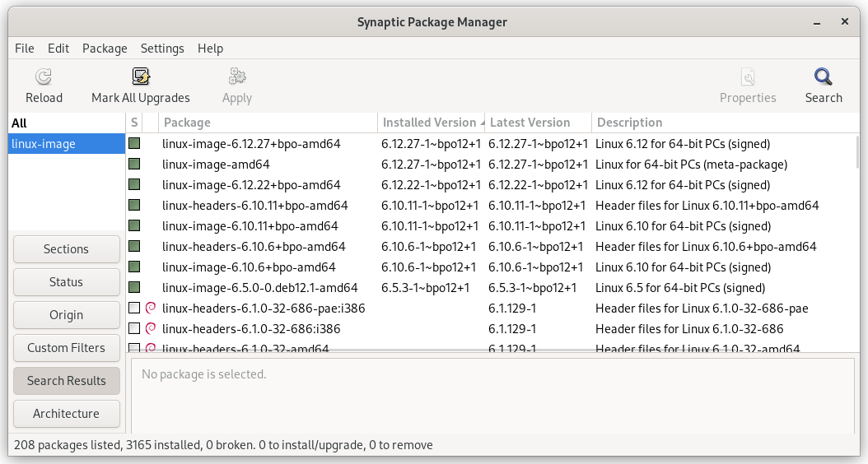Click the 'No package is selected.' details pane
Image resolution: width=868 pixels, height=464 pixels.
pyautogui.click(x=492, y=396)
